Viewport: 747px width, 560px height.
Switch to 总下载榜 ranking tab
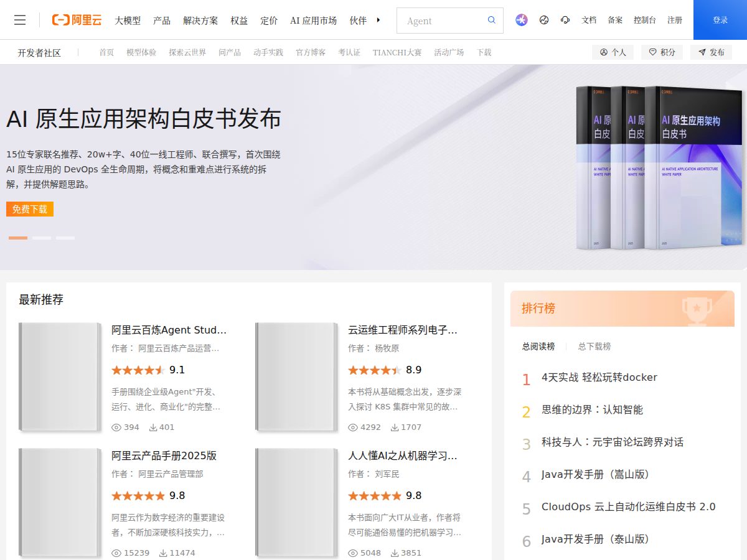click(594, 347)
